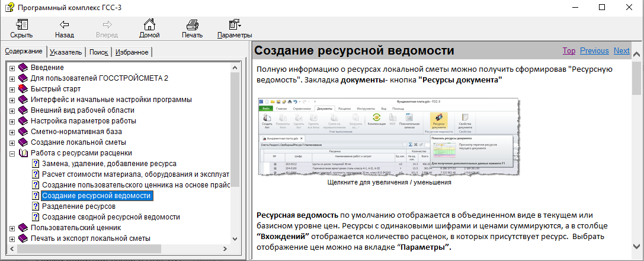The image size is (644, 261).
Task: Collapse the Работа с ресурсами расценки node
Action: [x=12, y=153]
